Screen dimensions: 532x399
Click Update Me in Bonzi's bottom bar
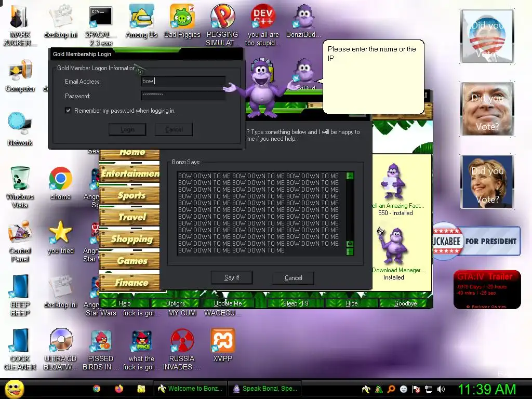click(x=228, y=303)
